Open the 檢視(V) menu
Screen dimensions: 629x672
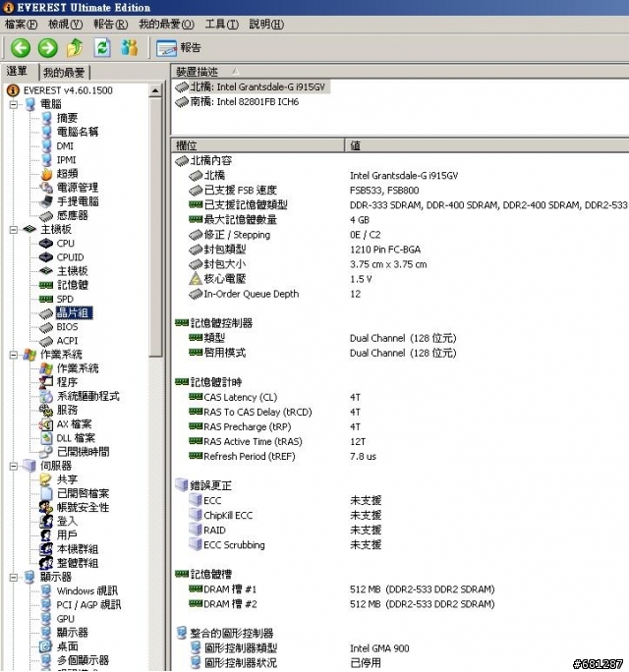pyautogui.click(x=65, y=25)
